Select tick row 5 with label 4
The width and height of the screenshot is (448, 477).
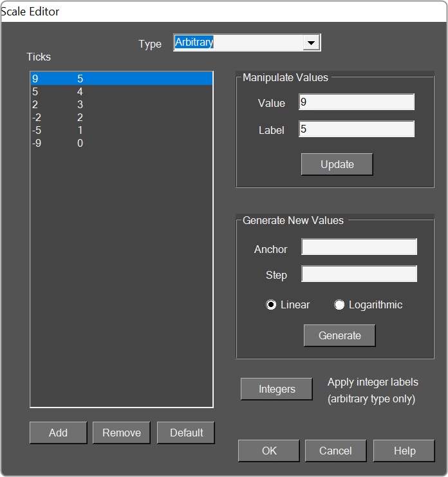(x=122, y=91)
